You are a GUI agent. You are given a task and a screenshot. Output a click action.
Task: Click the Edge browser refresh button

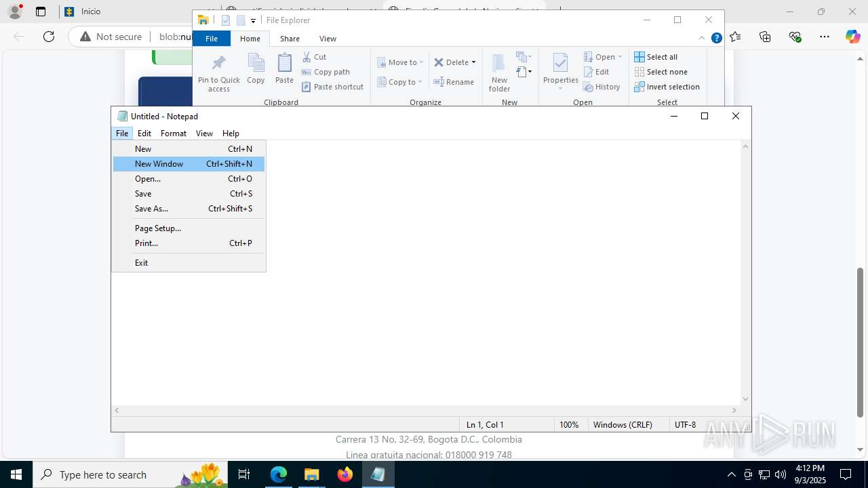[x=49, y=37]
